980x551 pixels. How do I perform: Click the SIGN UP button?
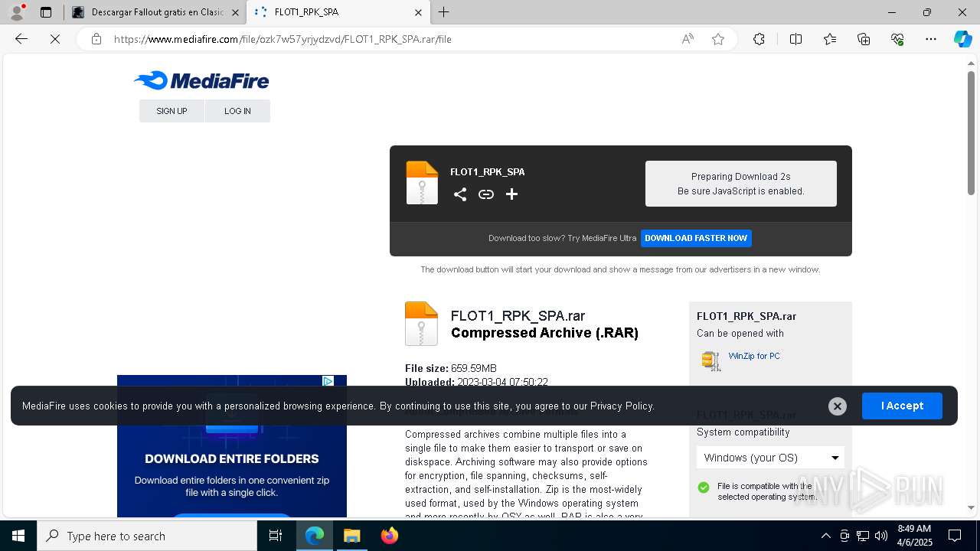171,111
